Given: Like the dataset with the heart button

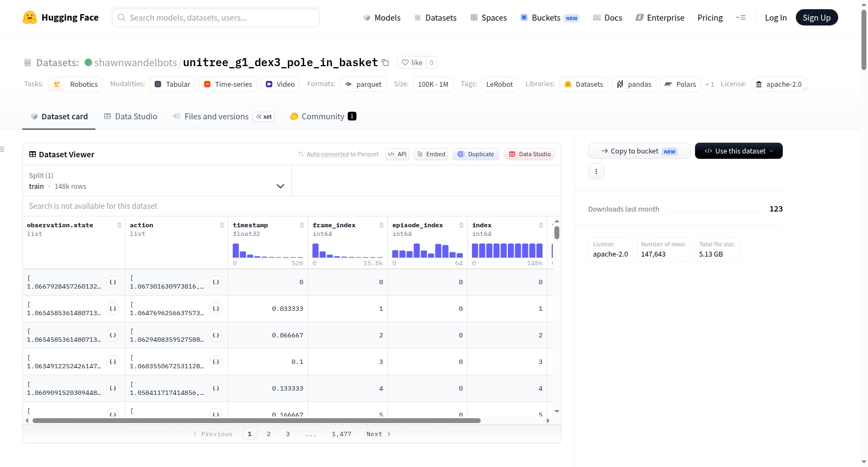Looking at the screenshot, I should pos(412,62).
